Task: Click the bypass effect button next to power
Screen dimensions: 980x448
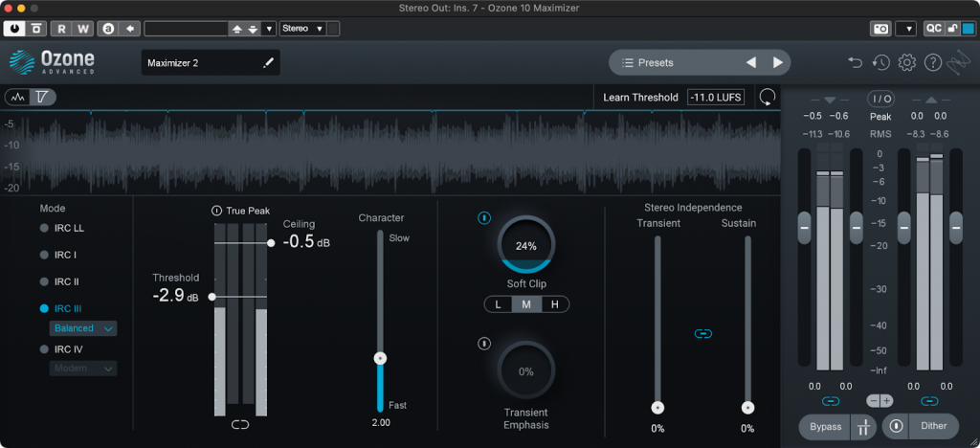Action: (36, 28)
